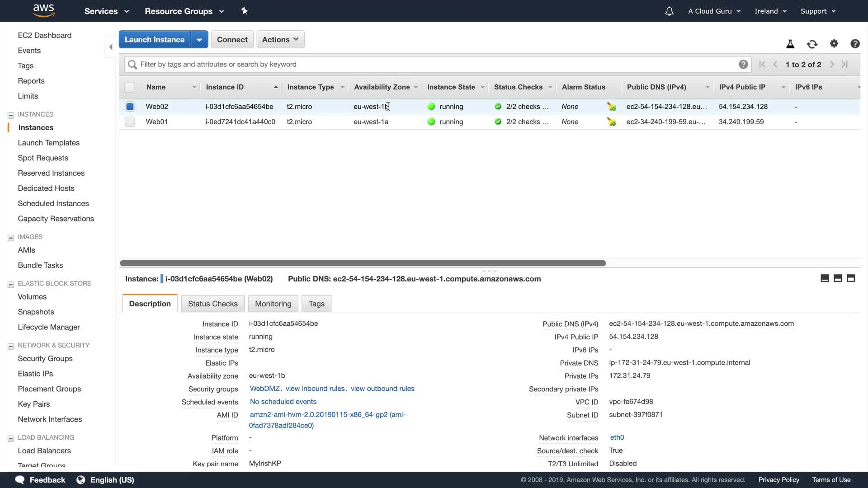Click the notifications bell icon
This screenshot has width=868, height=488.
[x=669, y=11]
